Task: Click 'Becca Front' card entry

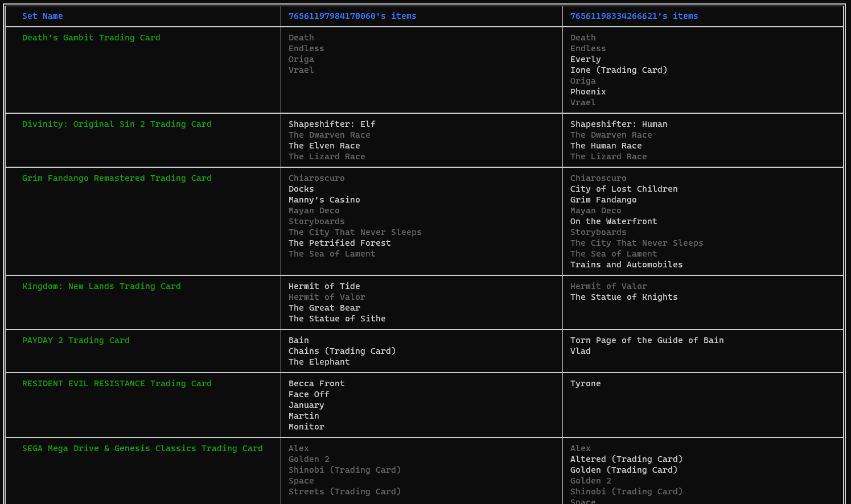Action: (316, 383)
